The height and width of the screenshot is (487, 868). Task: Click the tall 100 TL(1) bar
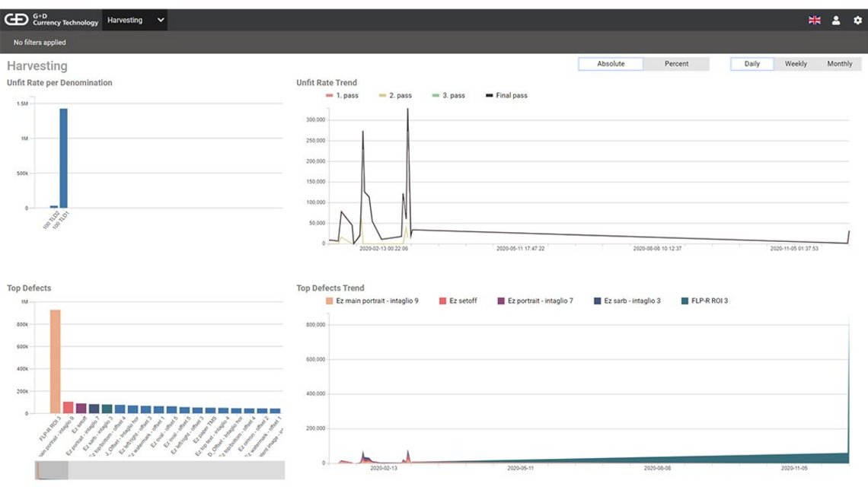(x=63, y=158)
